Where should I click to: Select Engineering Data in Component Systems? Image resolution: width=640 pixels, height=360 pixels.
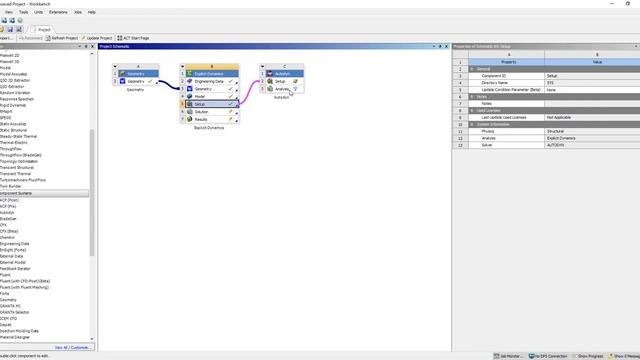click(x=14, y=244)
